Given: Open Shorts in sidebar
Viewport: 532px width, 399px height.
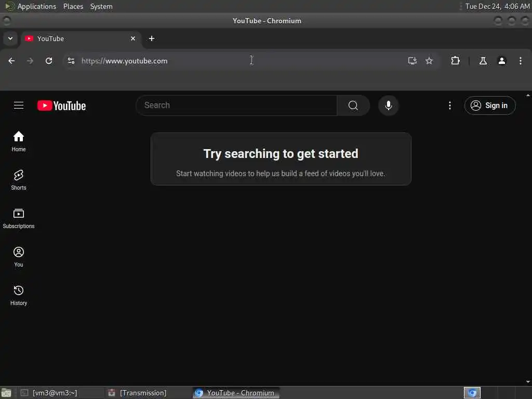Looking at the screenshot, I should 19,180.
